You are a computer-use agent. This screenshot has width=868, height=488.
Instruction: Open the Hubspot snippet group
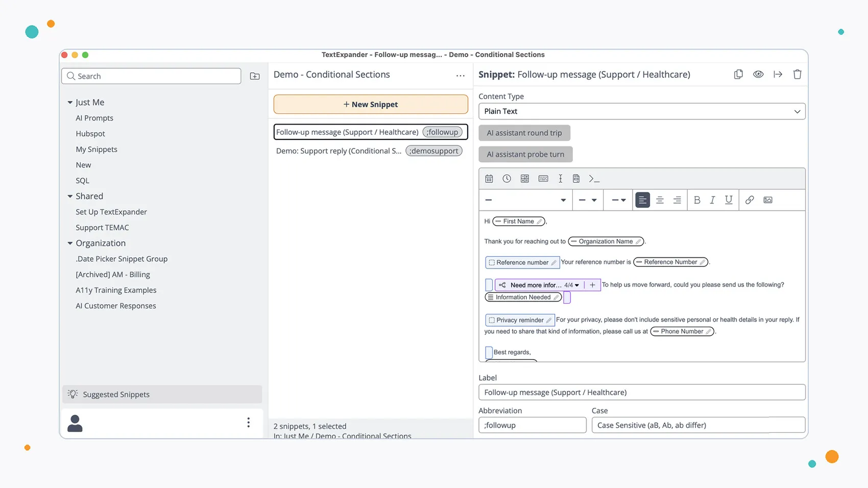[x=90, y=134]
